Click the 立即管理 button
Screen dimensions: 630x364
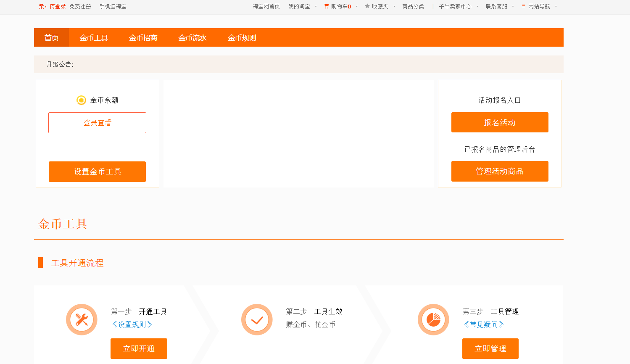(x=490, y=348)
